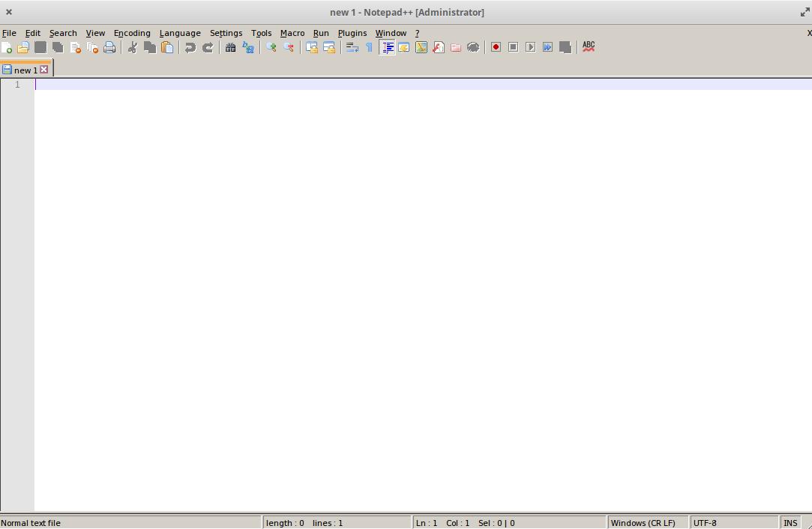Toggle synchronize horizontal scrolling icon
This screenshot has height=529, width=812.
(329, 48)
